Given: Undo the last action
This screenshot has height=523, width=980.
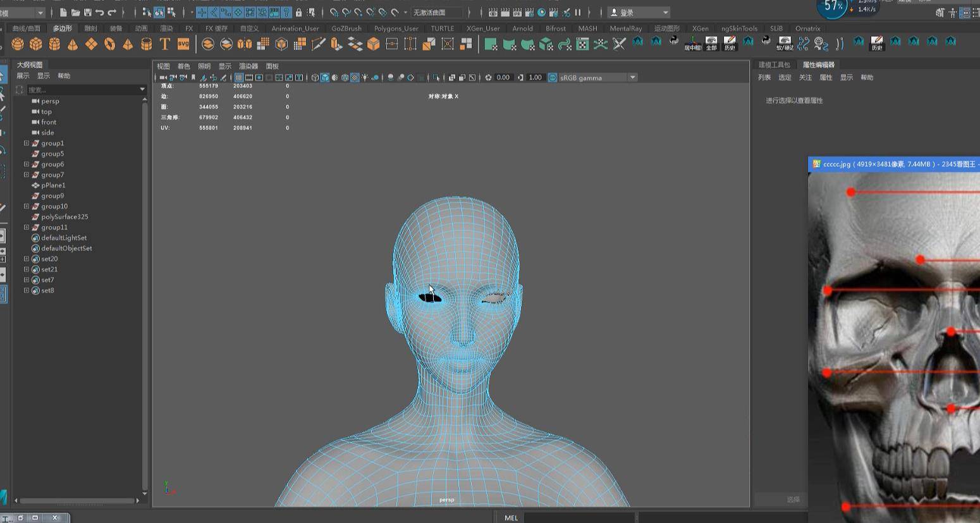Looking at the screenshot, I should click(x=99, y=12).
